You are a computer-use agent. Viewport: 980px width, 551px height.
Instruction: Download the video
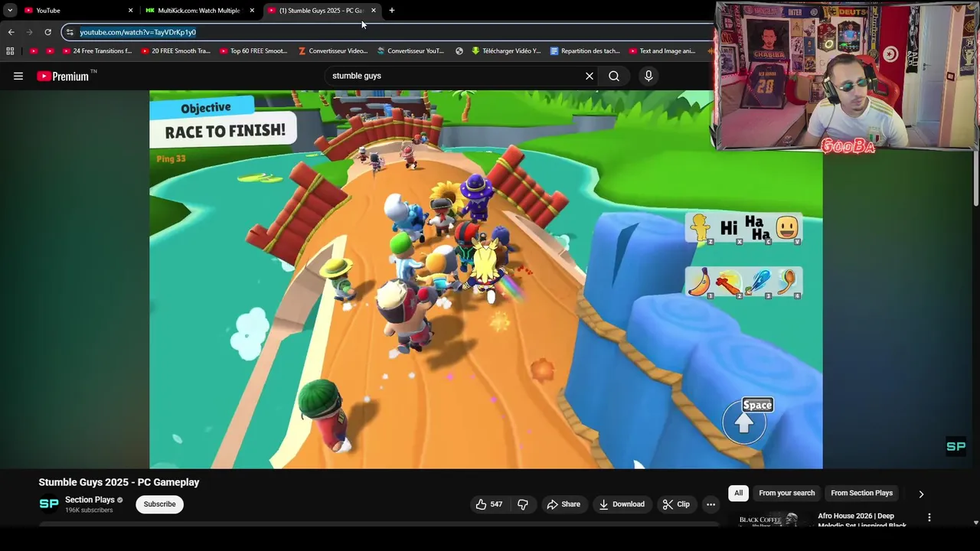(622, 504)
